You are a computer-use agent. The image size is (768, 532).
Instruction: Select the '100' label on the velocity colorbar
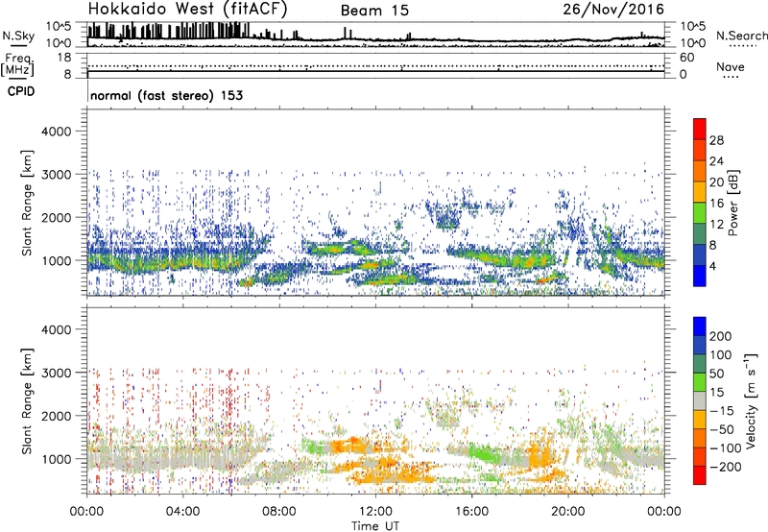(x=721, y=354)
